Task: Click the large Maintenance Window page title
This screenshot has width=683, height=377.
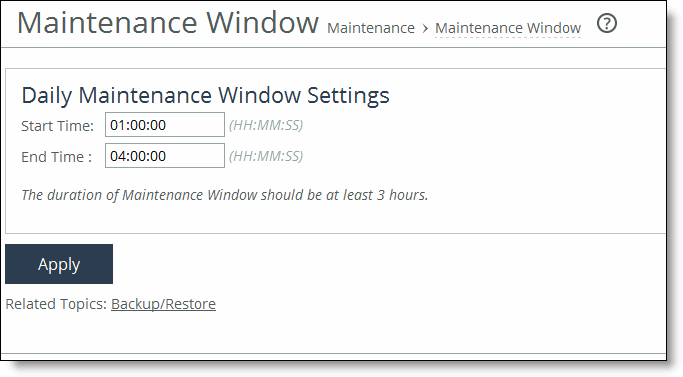Action: pyautogui.click(x=168, y=23)
